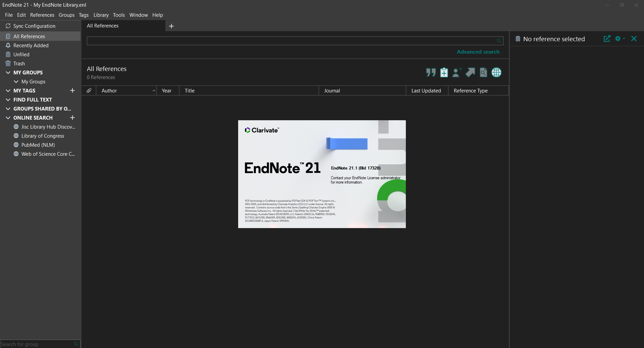Sort references by the Author column
The image size is (644, 348).
[126, 91]
